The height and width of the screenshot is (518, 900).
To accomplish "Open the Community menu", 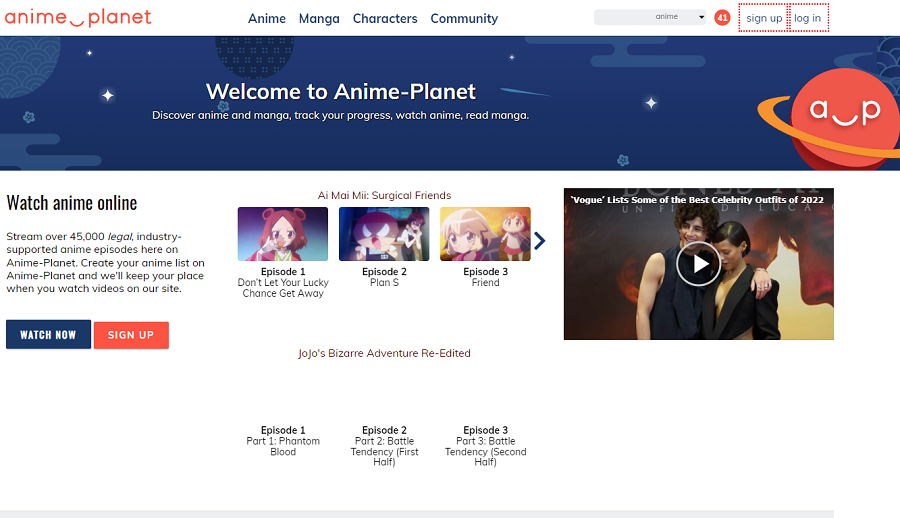I will coord(464,18).
